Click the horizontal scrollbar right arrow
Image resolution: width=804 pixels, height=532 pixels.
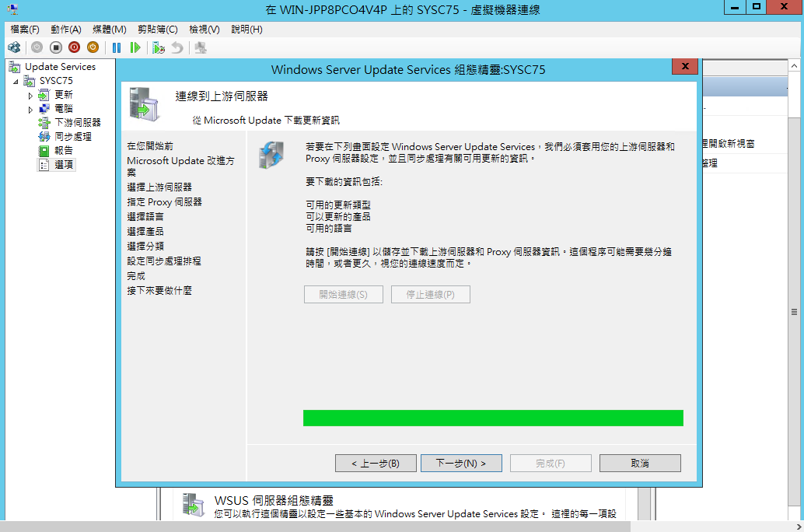pyautogui.click(x=799, y=527)
